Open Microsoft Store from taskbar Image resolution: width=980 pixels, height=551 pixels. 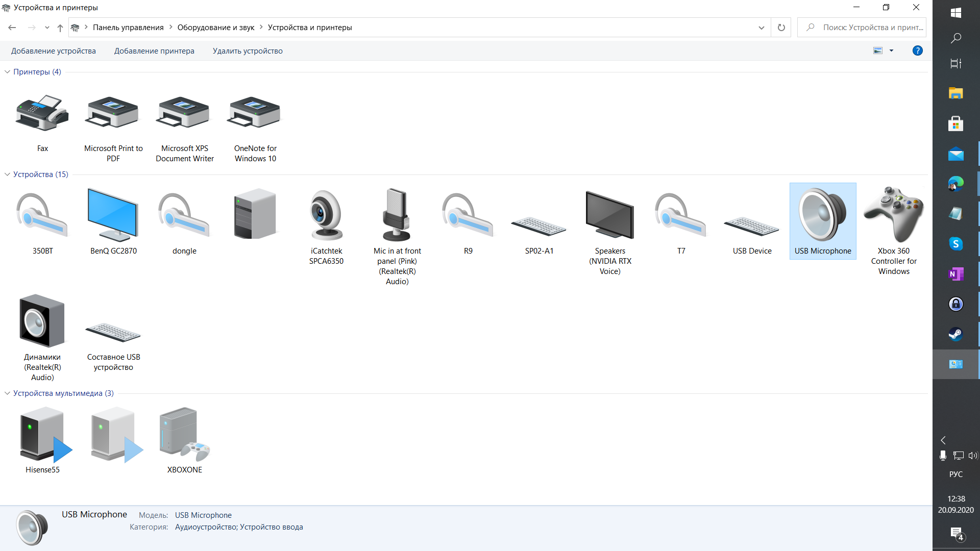[x=956, y=123]
